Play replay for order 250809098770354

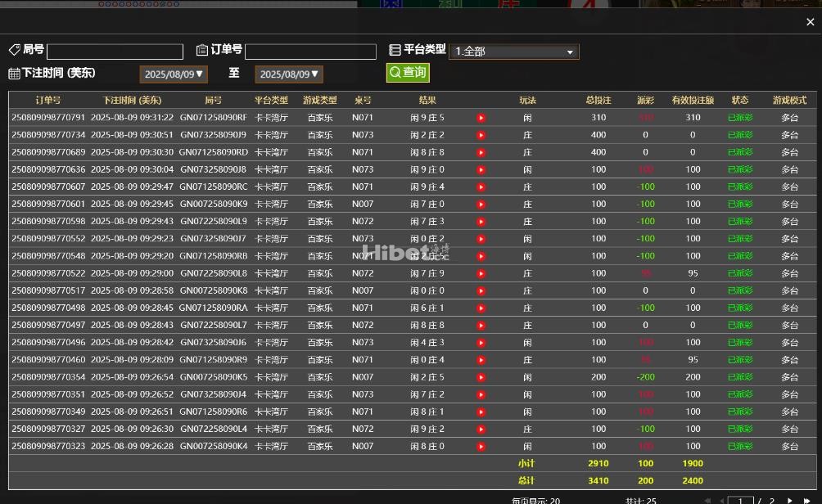tap(481, 377)
